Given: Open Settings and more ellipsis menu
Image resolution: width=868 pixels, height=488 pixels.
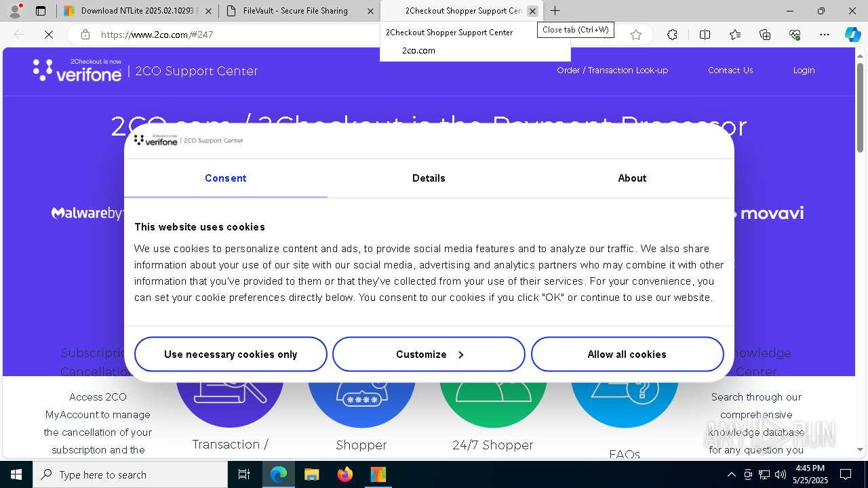Looking at the screenshot, I should [x=825, y=35].
